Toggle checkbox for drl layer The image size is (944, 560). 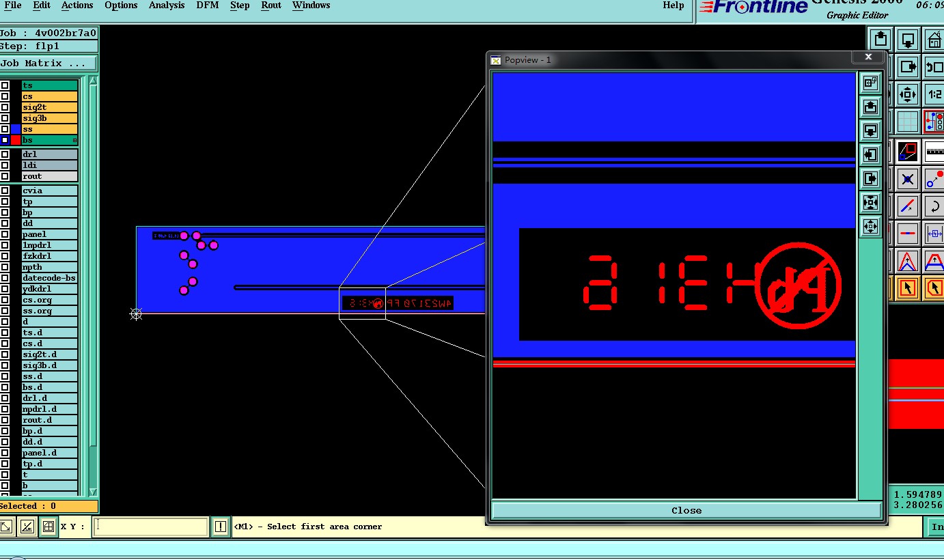click(5, 154)
